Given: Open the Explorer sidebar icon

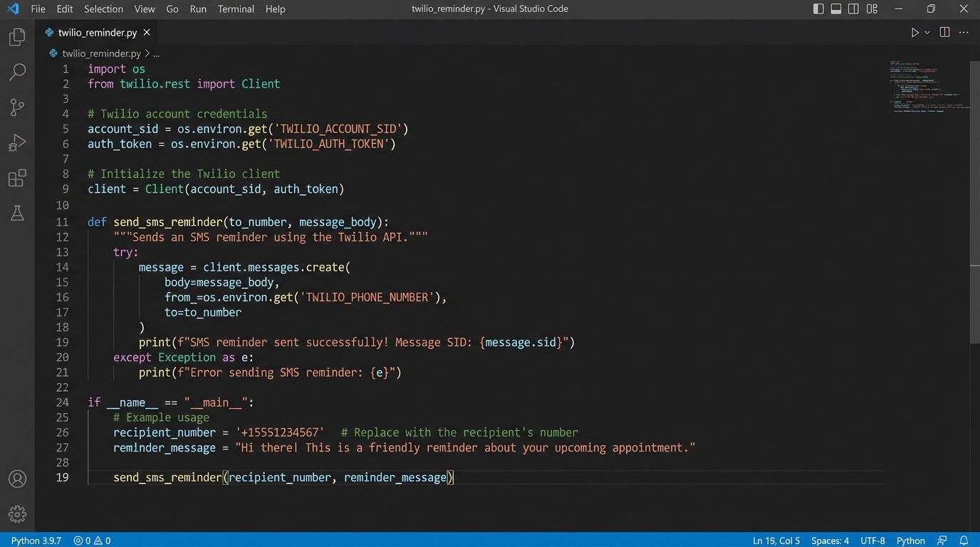Looking at the screenshot, I should coord(16,37).
